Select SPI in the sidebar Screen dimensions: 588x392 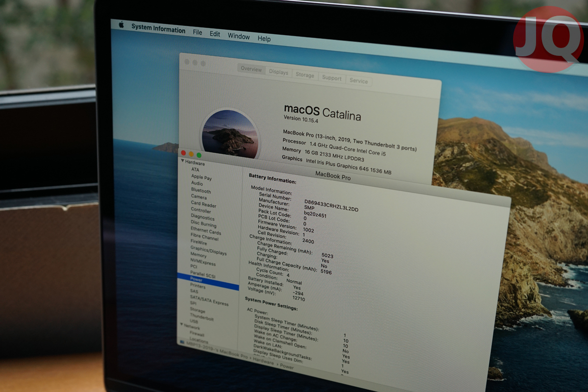[x=193, y=303]
